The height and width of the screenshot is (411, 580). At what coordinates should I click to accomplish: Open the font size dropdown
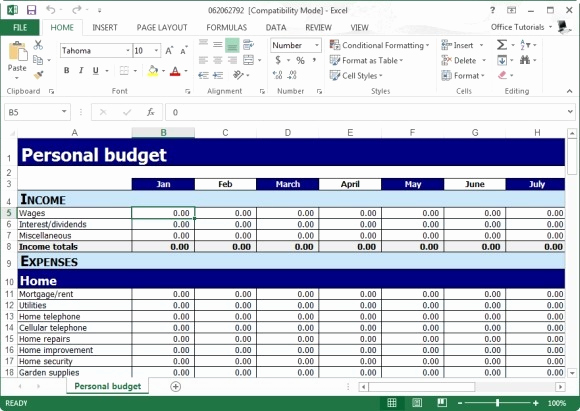(x=156, y=51)
